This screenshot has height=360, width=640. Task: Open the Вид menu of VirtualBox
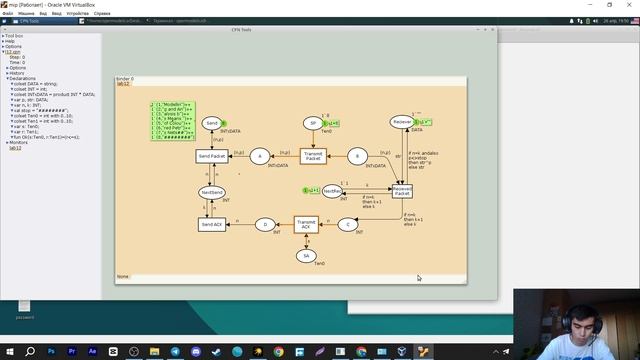click(43, 13)
